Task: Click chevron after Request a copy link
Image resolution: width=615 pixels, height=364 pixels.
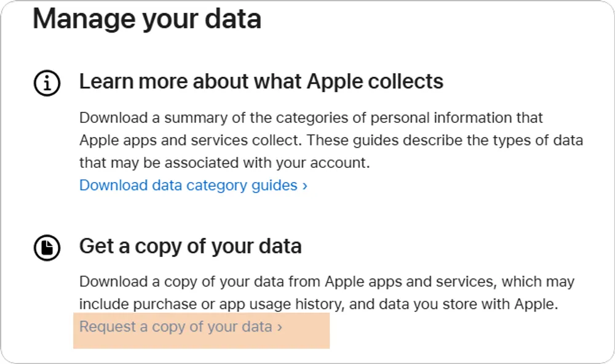Action: pos(280,327)
